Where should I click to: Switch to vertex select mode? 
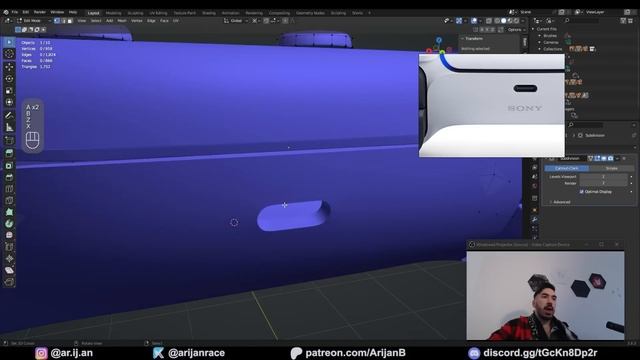coord(57,20)
